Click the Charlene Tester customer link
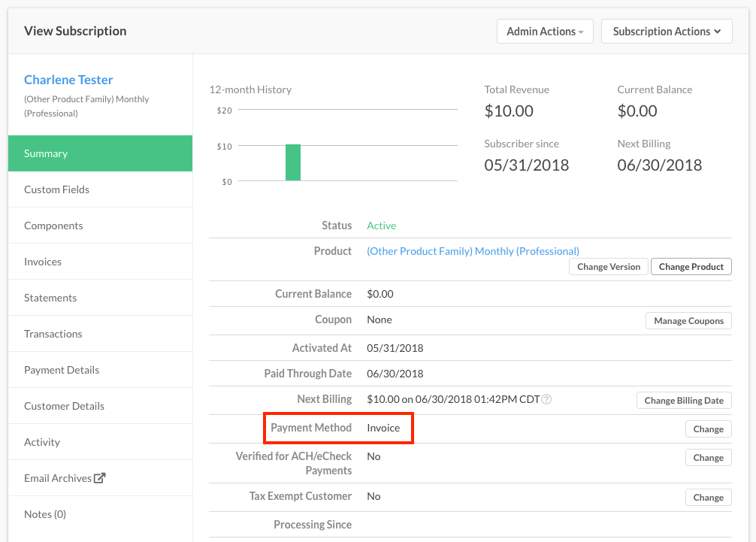The image size is (756, 542). click(68, 80)
